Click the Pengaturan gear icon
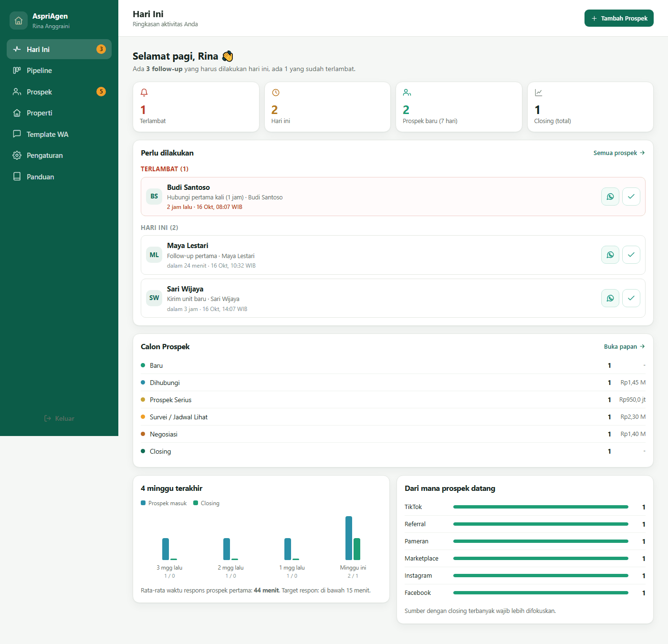This screenshot has width=668, height=644. coord(17,156)
